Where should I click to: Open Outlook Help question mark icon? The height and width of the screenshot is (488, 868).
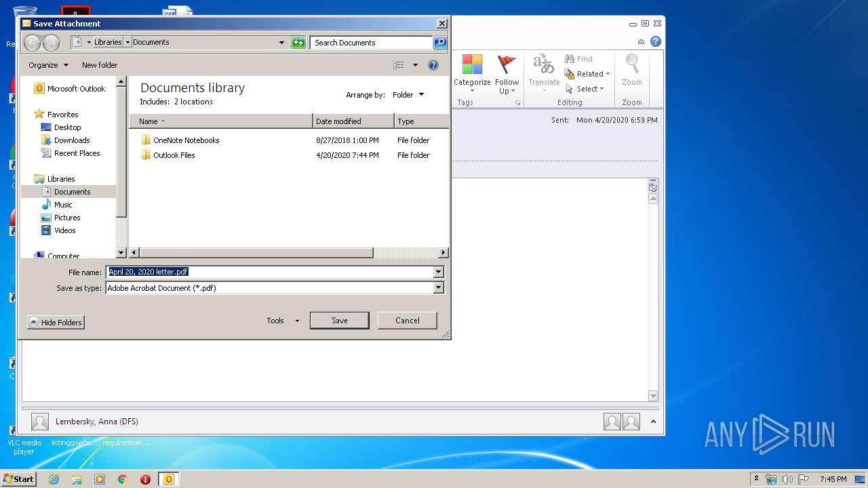[x=656, y=42]
